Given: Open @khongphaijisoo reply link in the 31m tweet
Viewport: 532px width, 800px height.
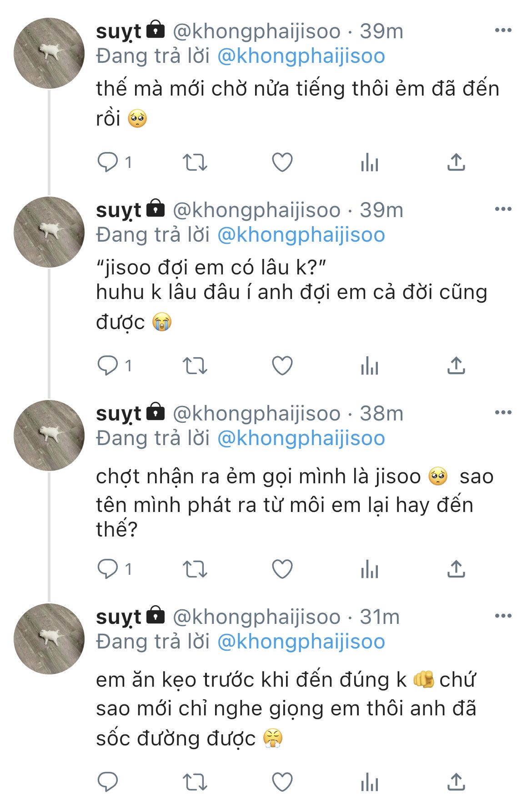Looking at the screenshot, I should tap(301, 642).
